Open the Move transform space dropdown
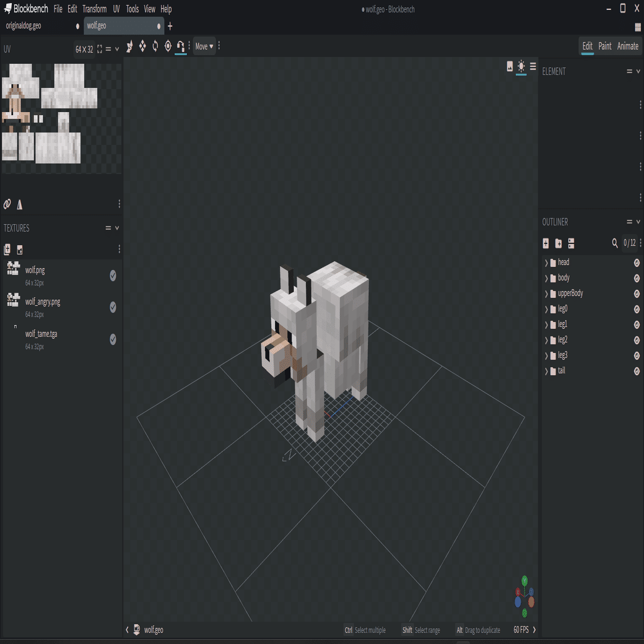The image size is (644, 644). coord(204,46)
